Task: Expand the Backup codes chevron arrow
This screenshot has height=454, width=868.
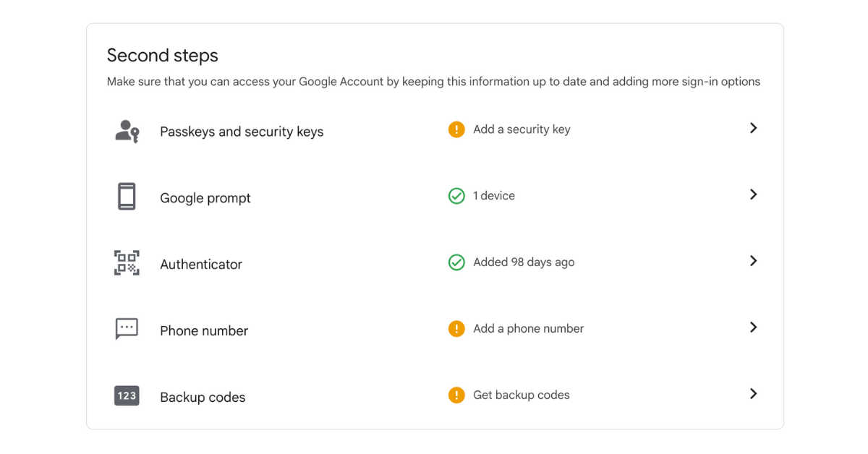Action: tap(753, 394)
